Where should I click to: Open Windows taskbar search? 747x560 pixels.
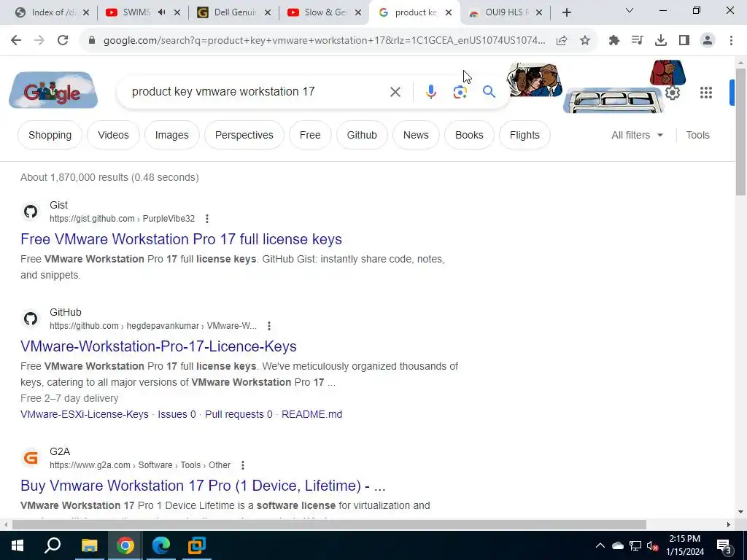pos(53,545)
